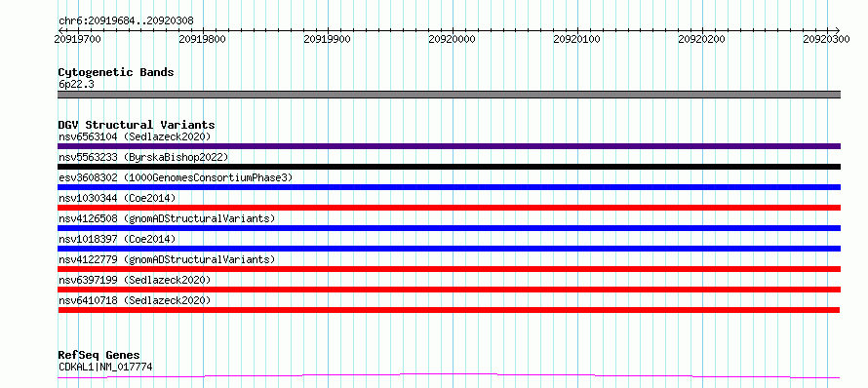Image resolution: width=868 pixels, height=388 pixels.
Task: Click the nsv6410718 (Sedlazeck2020) label
Action: [x=135, y=300]
